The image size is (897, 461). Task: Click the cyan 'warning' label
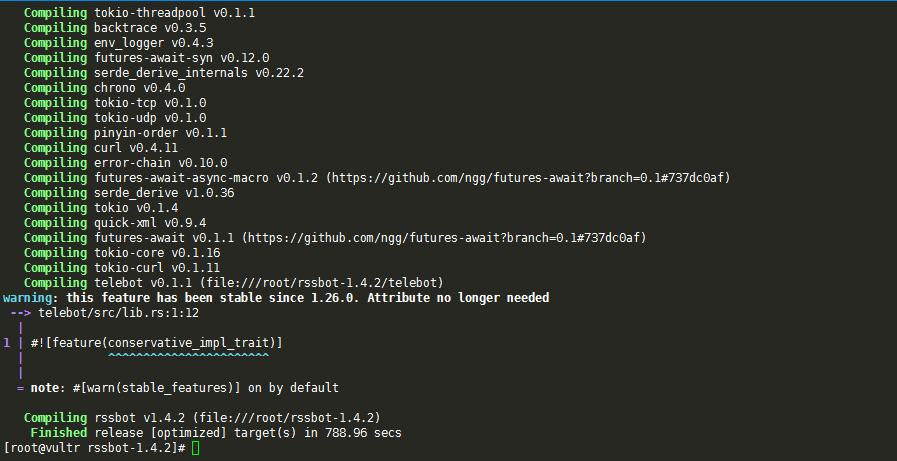click(27, 297)
